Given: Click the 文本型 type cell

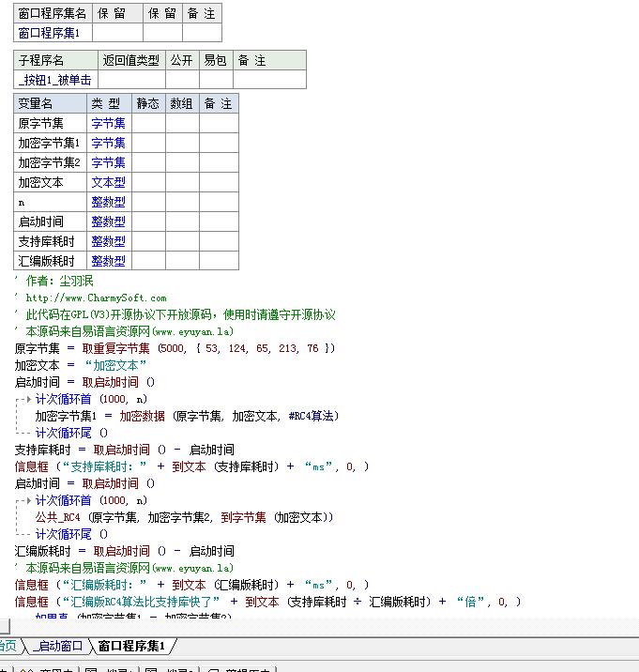Looking at the screenshot, I should coord(109,182).
